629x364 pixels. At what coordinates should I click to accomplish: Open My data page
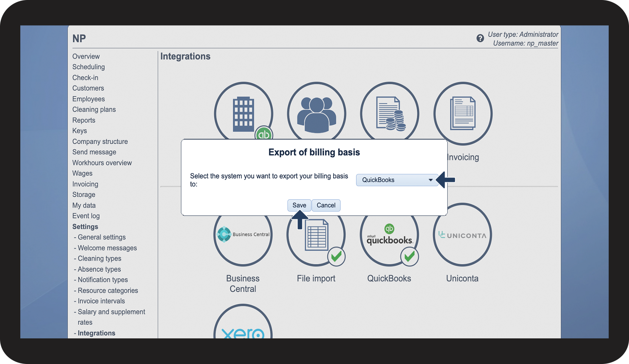click(x=84, y=205)
